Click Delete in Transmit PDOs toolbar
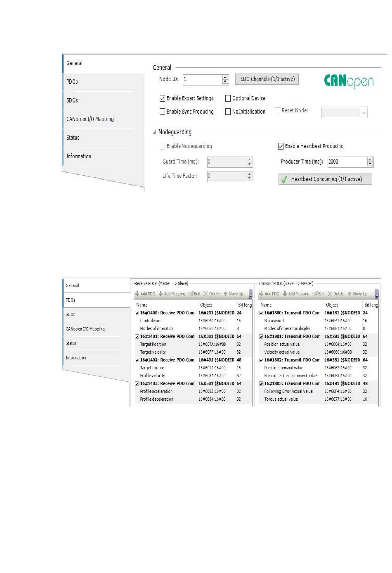This screenshot has height=573, width=392. [336, 294]
